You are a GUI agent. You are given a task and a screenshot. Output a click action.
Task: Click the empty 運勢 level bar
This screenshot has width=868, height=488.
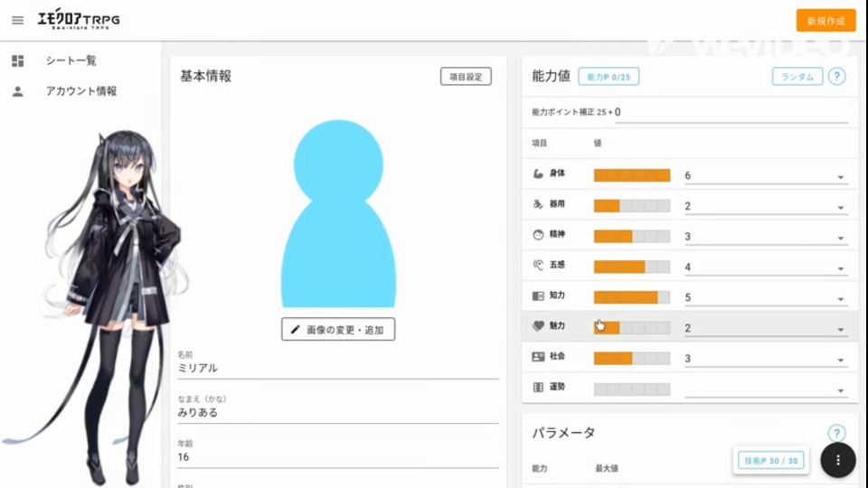632,389
